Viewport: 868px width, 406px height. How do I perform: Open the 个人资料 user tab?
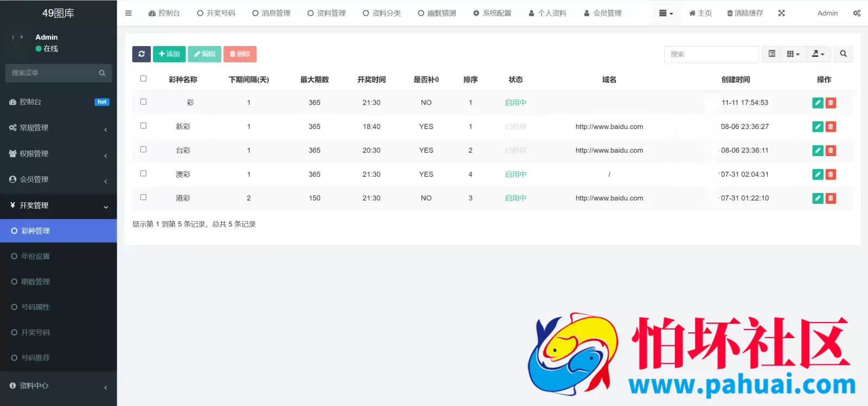point(547,13)
